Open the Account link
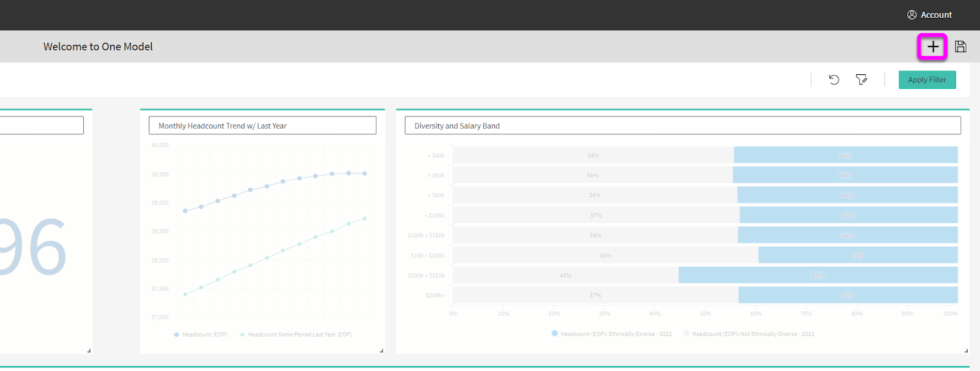Viewport: 980px width, 371px height. [x=936, y=15]
